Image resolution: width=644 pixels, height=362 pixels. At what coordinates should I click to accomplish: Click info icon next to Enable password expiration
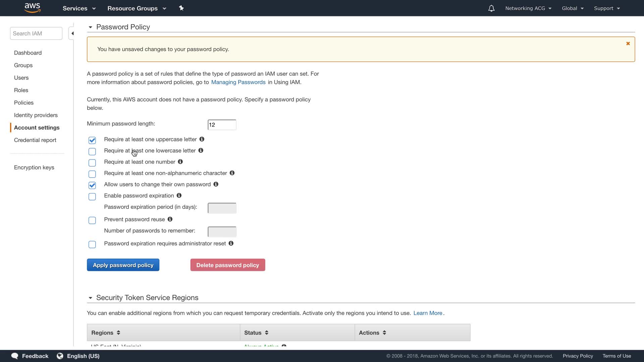179,195
